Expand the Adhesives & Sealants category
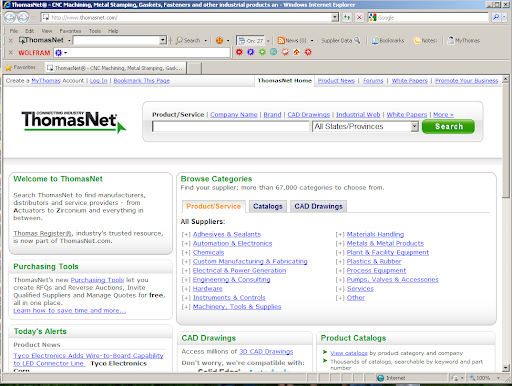This screenshot has height=386, width=512. point(186,234)
